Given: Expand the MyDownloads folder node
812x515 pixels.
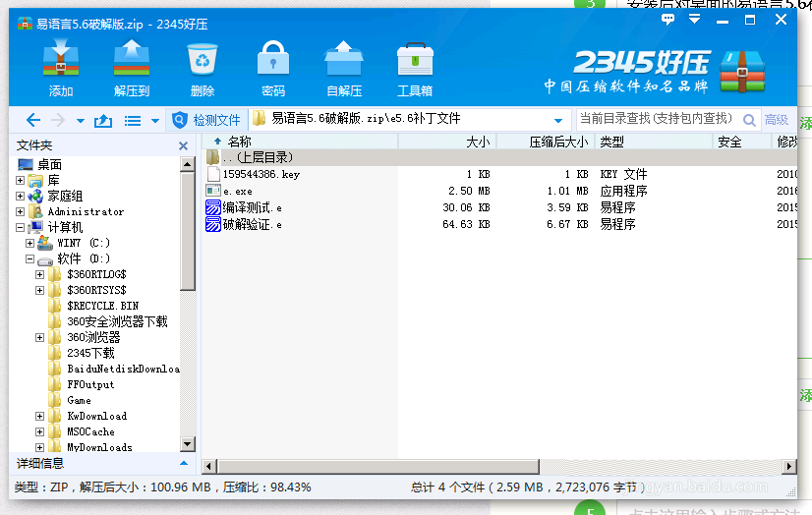Looking at the screenshot, I should click(x=40, y=447).
